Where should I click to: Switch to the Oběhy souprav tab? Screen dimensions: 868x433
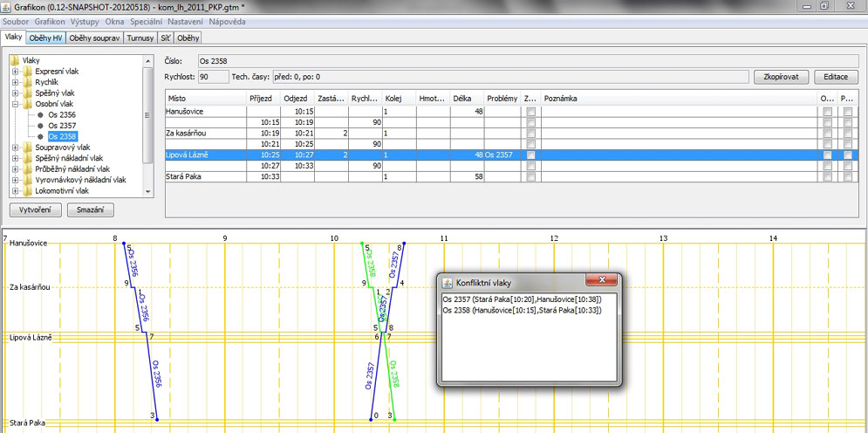coord(92,38)
